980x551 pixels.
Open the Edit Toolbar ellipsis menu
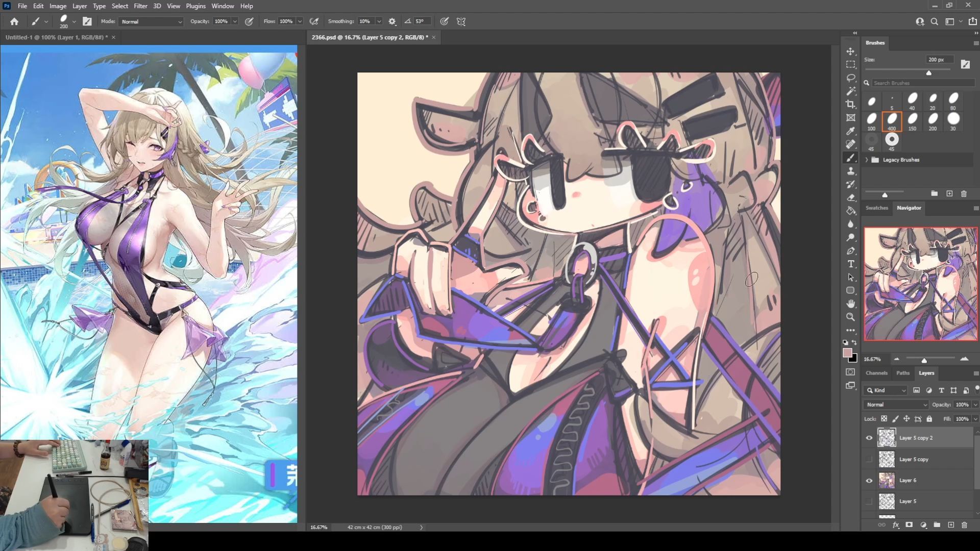pos(850,331)
